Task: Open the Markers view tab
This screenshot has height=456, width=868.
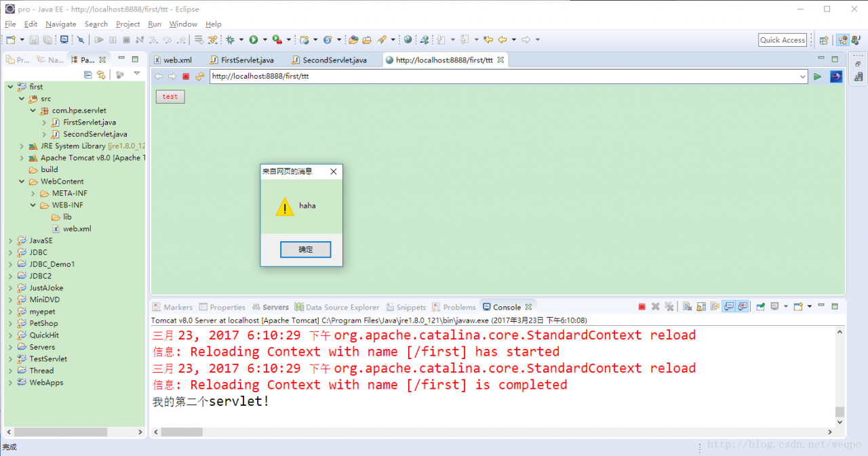Action: click(x=172, y=307)
